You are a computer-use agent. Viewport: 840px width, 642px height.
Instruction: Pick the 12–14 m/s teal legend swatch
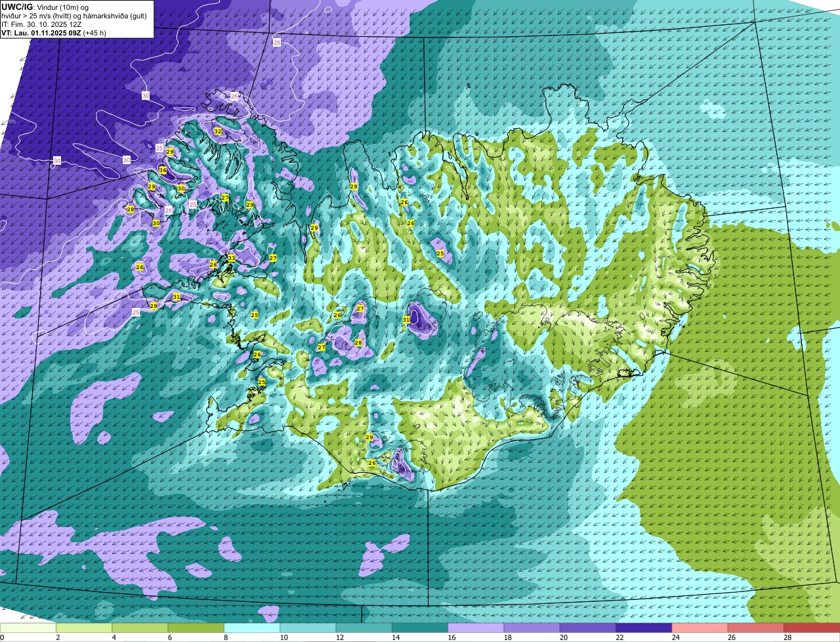click(364, 628)
